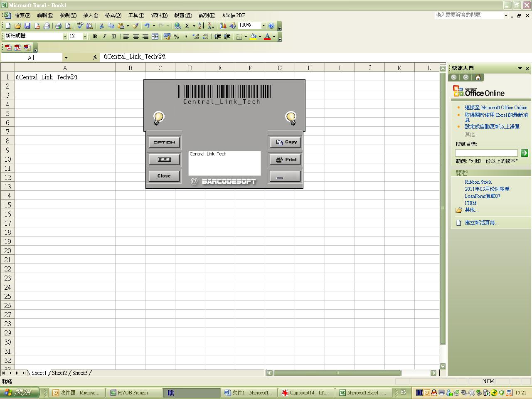
Task: Click the right light bulb in barcode dialog
Action: (291, 118)
